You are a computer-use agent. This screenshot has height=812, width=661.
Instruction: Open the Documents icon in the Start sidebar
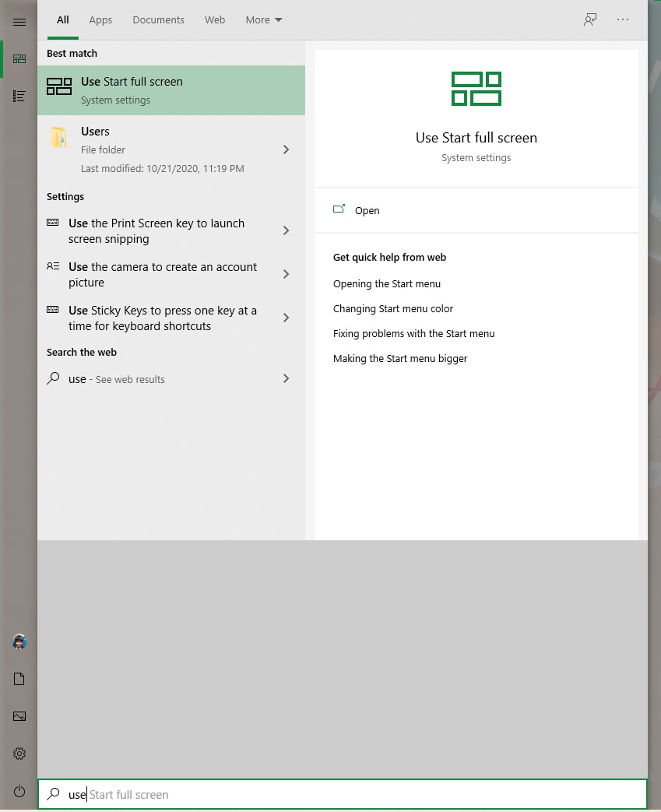(19, 679)
